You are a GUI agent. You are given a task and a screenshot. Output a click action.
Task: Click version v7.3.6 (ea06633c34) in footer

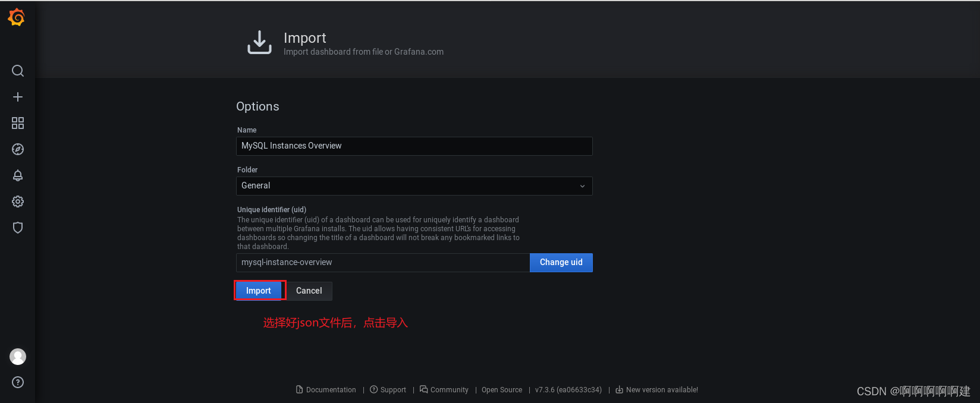click(x=568, y=390)
